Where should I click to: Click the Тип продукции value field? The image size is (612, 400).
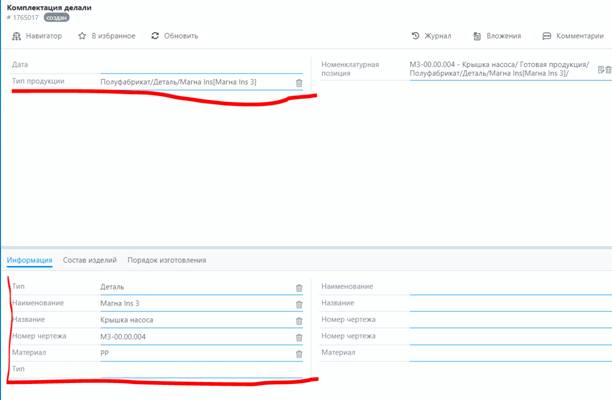tap(190, 82)
